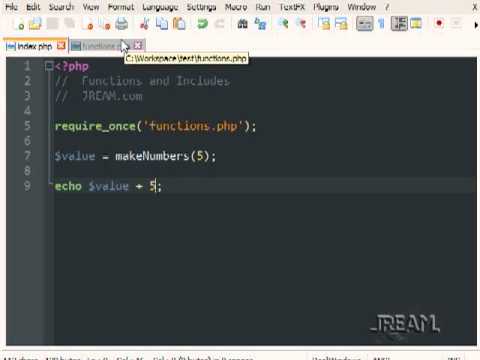This screenshot has height=360, width=480.
Task: Toggle synchronized vertical scrolling
Action: click(324, 24)
